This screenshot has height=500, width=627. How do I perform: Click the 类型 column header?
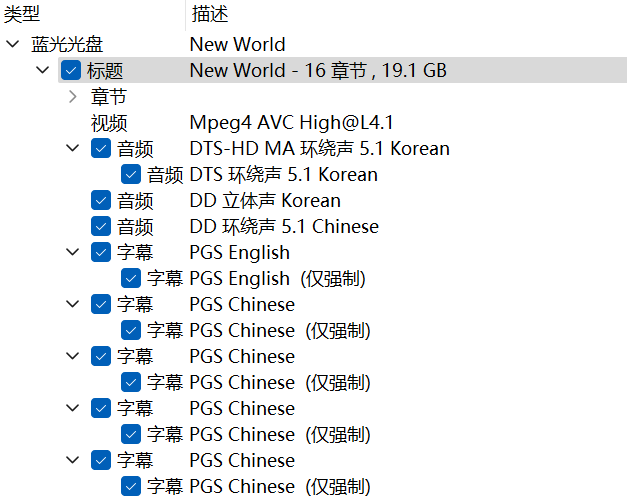[93, 14]
